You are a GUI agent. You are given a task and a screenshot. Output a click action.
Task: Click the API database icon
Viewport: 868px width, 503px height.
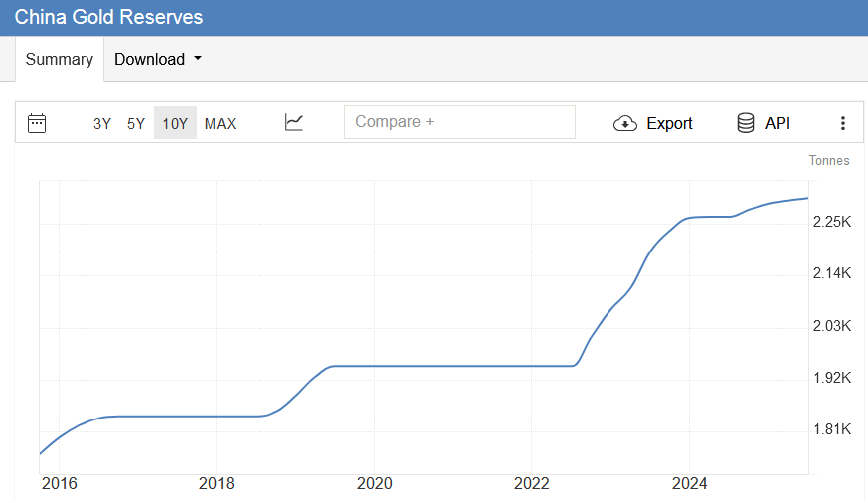[x=745, y=123]
